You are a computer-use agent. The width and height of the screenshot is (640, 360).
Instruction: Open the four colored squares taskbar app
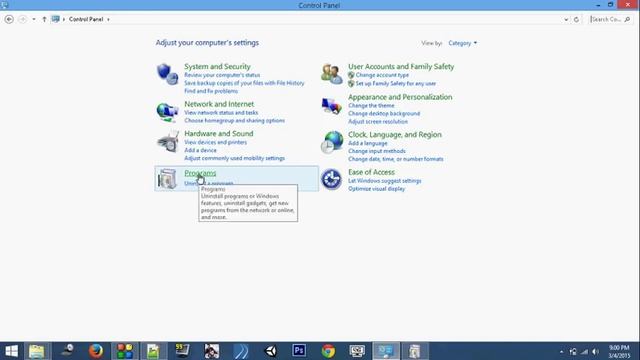coord(125,351)
